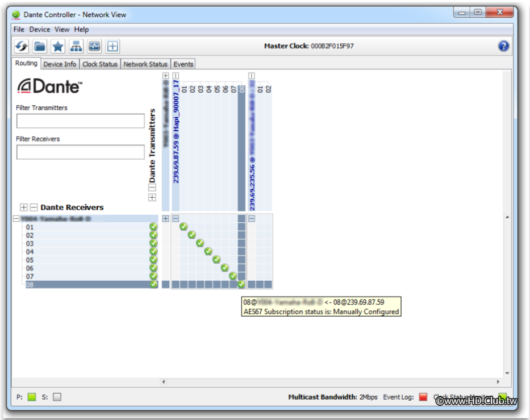Click the vertical scrollbar down arrow

pos(507,373)
